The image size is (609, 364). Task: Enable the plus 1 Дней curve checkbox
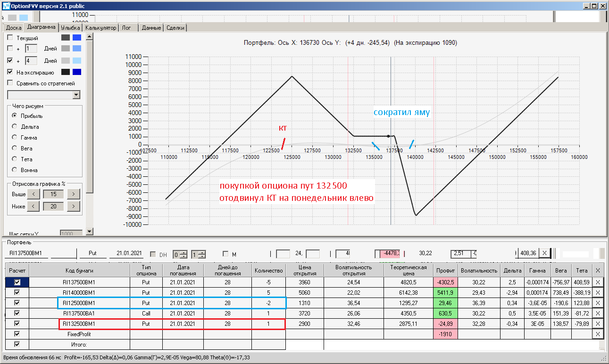coord(10,49)
